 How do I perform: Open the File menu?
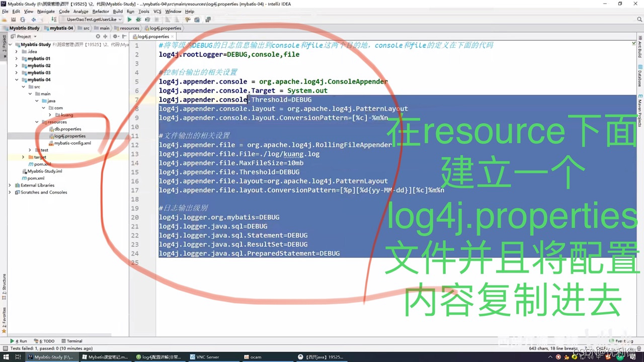click(x=6, y=11)
